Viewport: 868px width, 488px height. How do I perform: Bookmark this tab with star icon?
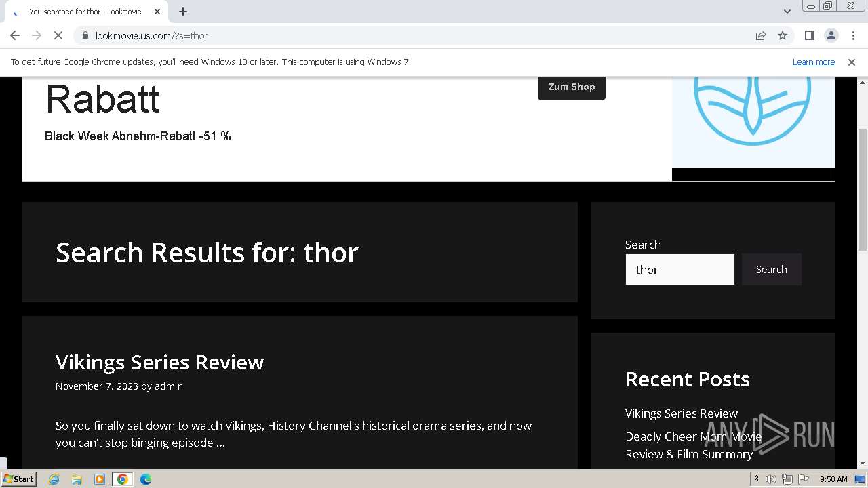[783, 35]
